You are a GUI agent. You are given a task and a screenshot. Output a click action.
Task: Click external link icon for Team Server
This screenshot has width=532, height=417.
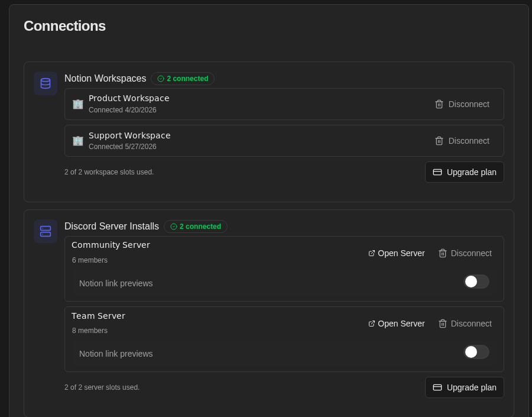pos(372,324)
